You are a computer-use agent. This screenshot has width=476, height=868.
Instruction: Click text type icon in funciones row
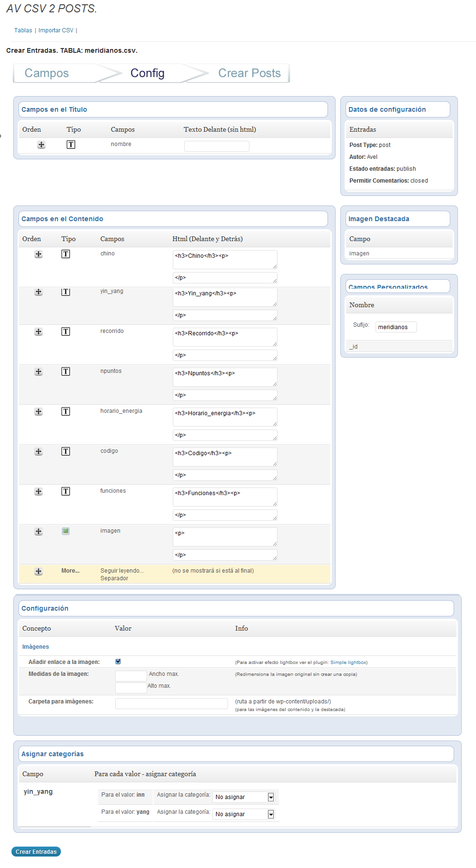click(66, 491)
